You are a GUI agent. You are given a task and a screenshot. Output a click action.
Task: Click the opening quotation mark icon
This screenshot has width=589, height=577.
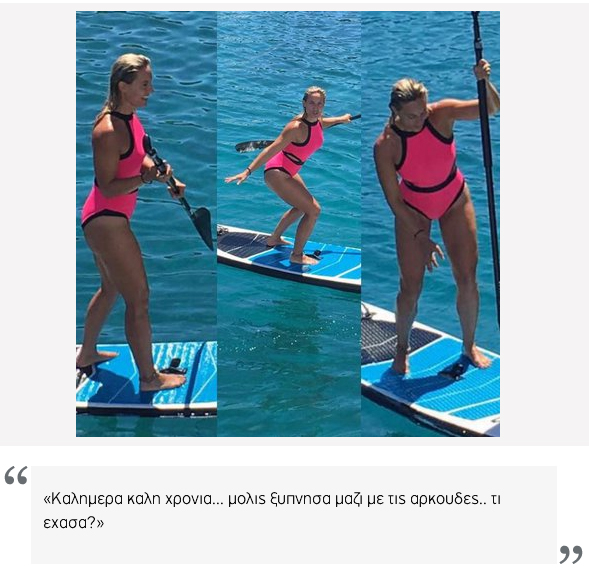click(16, 476)
